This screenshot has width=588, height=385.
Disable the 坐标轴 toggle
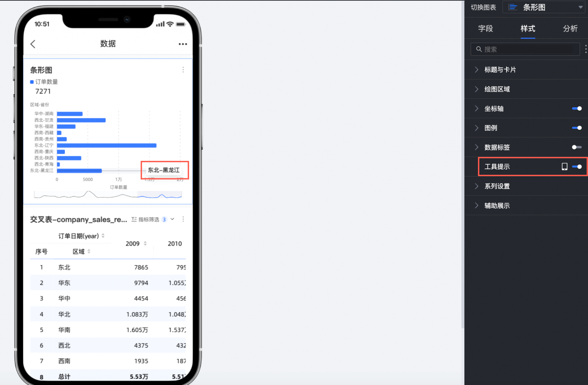point(577,109)
